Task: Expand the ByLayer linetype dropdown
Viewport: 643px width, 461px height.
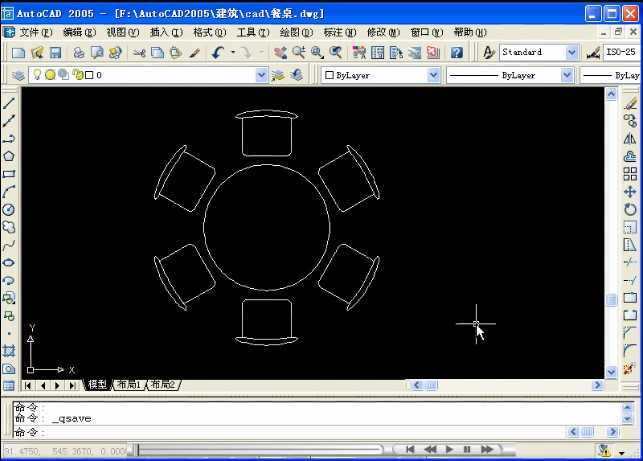Action: (x=566, y=75)
